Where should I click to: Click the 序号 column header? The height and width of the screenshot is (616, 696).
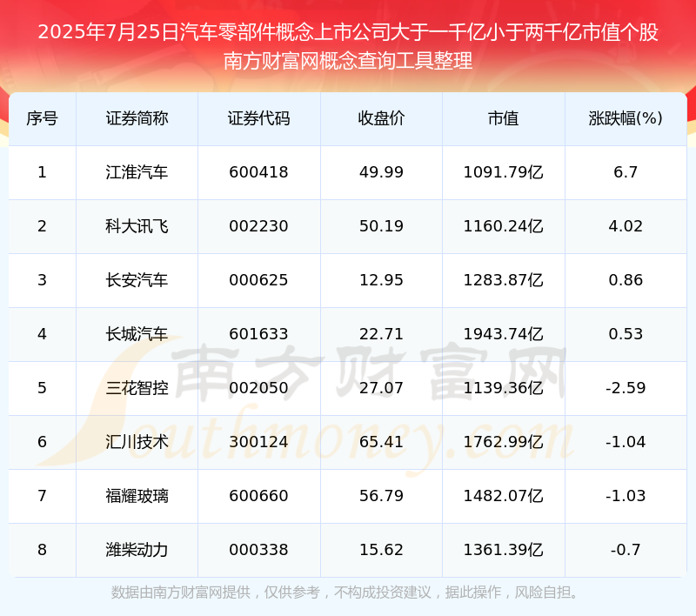(x=42, y=118)
